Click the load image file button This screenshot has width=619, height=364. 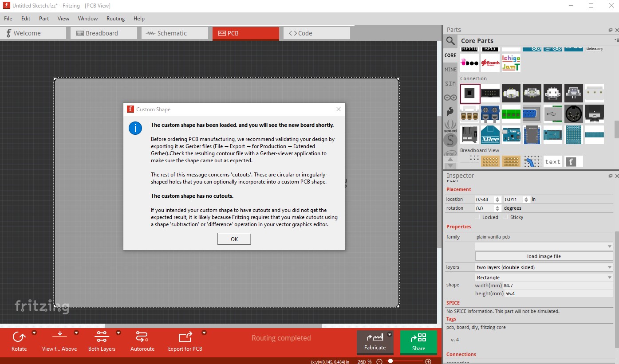544,256
